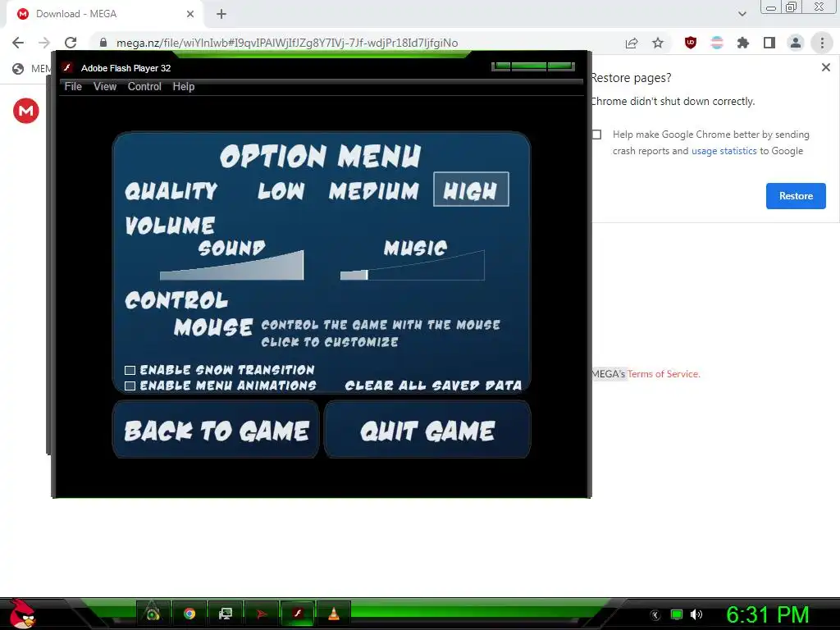Go back in Chrome
This screenshot has height=630, width=840.
point(18,43)
